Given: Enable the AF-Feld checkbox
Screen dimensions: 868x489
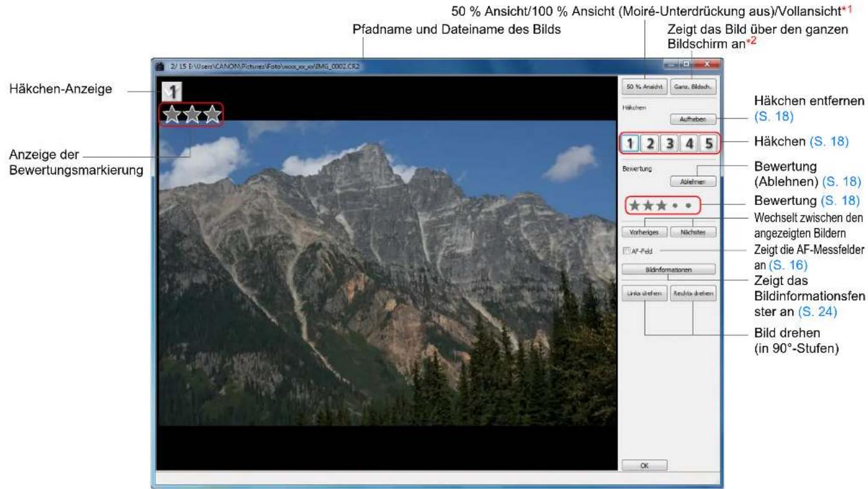Looking at the screenshot, I should (x=627, y=251).
